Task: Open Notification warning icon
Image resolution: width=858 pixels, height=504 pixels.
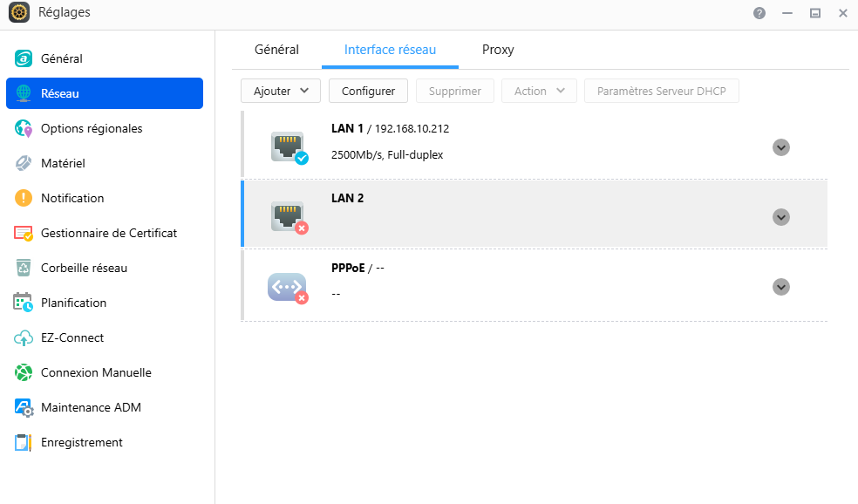Action: coord(24,198)
